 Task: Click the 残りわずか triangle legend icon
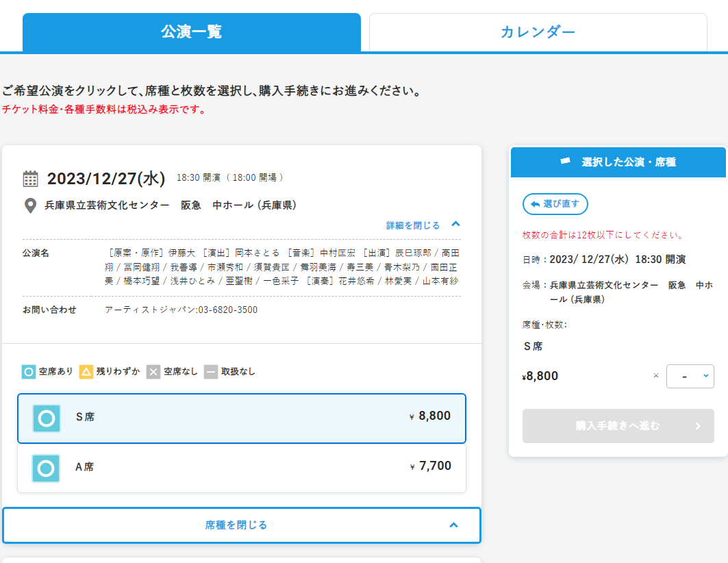click(x=86, y=372)
